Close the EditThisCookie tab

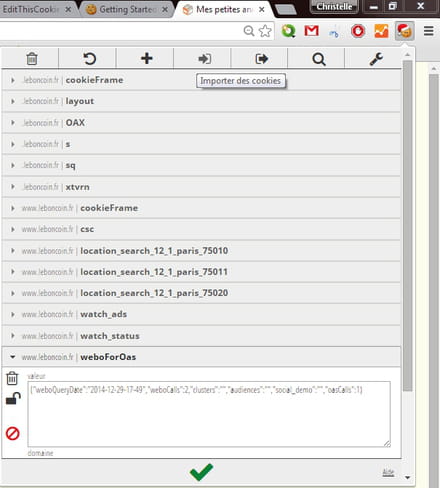(68, 10)
